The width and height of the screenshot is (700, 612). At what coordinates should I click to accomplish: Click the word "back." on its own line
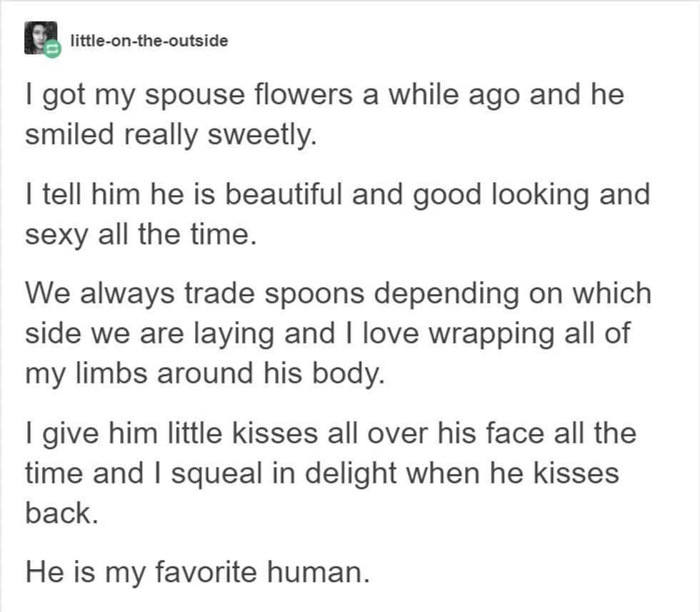pyautogui.click(x=61, y=513)
